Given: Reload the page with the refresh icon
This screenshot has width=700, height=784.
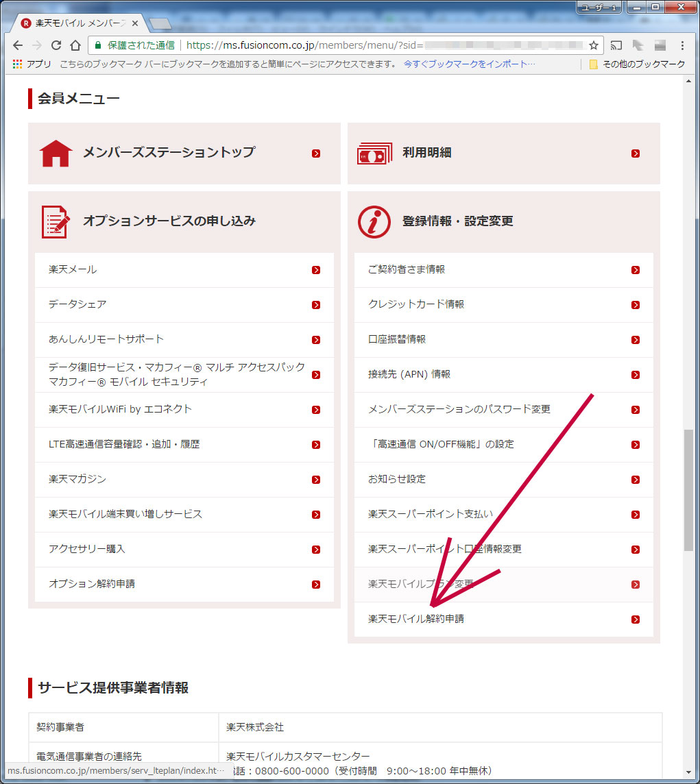Looking at the screenshot, I should 56,45.
